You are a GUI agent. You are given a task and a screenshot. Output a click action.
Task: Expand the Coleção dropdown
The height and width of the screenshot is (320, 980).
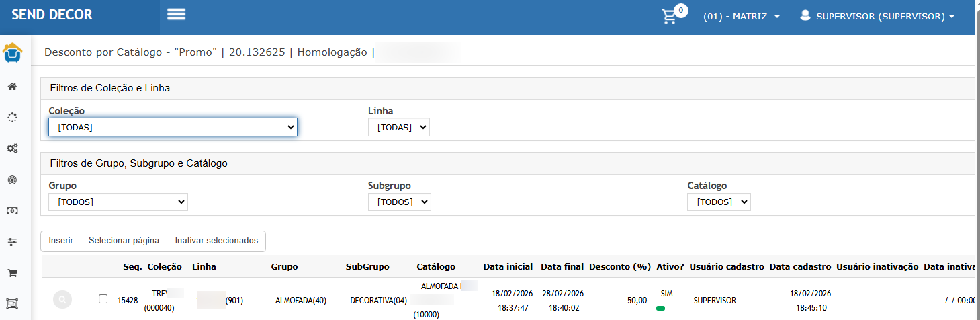(x=173, y=127)
